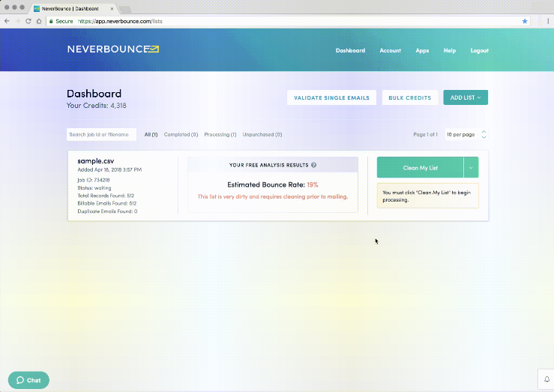Click Validate Single Emails button
The width and height of the screenshot is (554, 392).
tap(331, 98)
